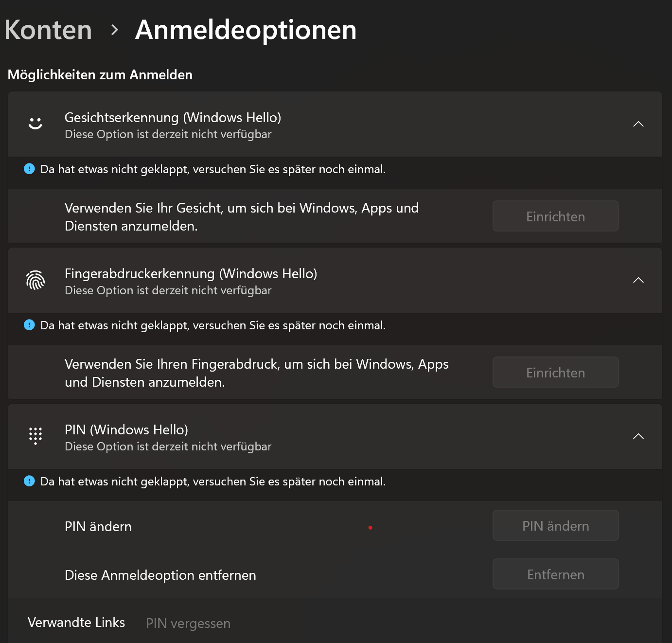The image size is (672, 643).
Task: Click info icon under Gesichtserkennung section
Action: click(29, 169)
